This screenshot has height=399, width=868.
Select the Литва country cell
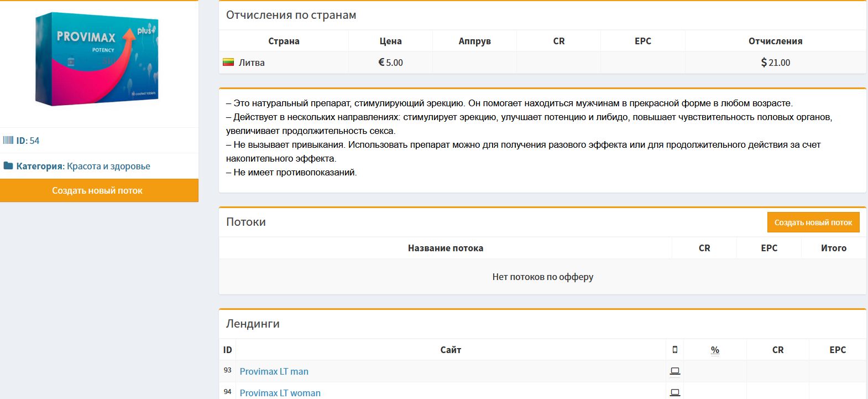point(284,63)
